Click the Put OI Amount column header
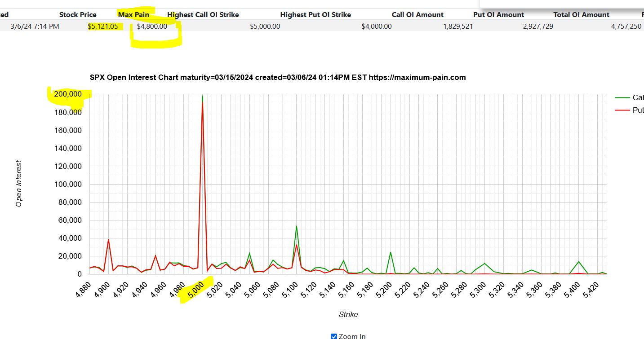The image size is (644, 339). [x=498, y=14]
